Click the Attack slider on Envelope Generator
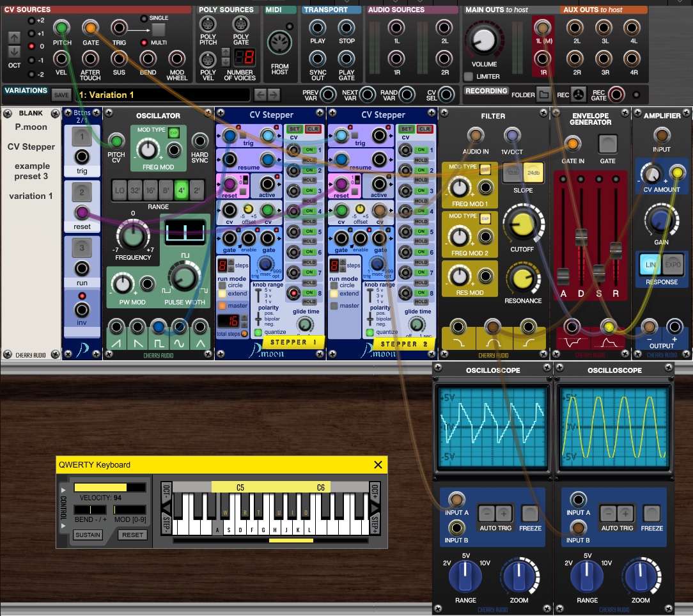The width and height of the screenshot is (693, 616). tap(563, 276)
